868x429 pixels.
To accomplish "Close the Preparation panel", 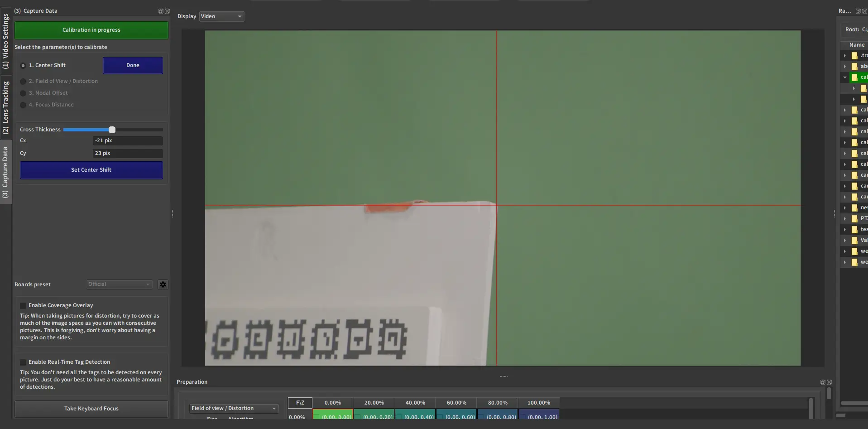I will (x=829, y=382).
